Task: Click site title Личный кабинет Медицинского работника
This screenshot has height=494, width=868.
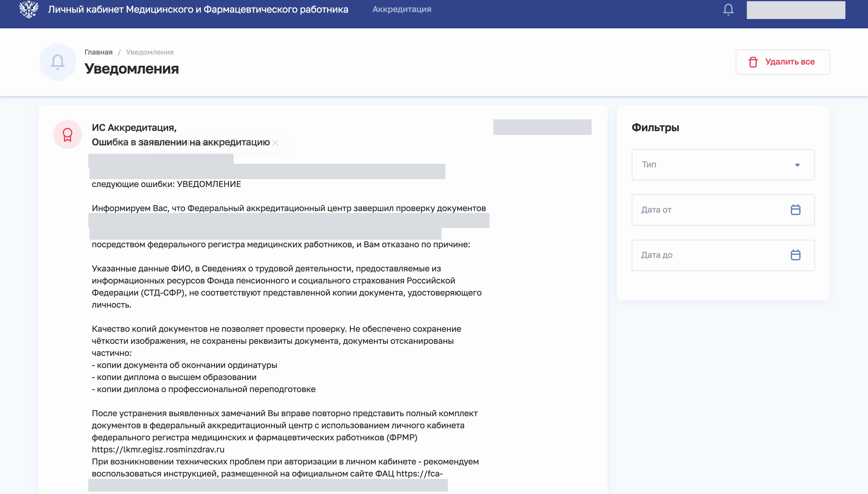Action: coord(198,9)
